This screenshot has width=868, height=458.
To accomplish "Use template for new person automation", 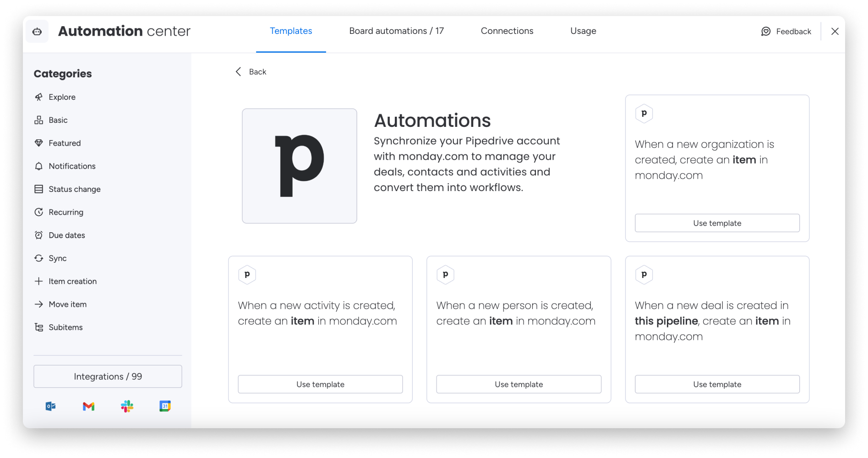I will click(x=519, y=384).
